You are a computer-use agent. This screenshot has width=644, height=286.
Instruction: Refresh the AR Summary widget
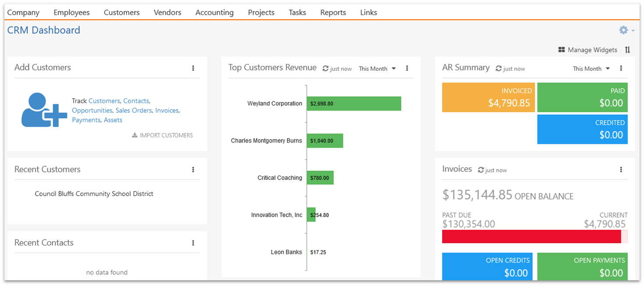tap(499, 68)
